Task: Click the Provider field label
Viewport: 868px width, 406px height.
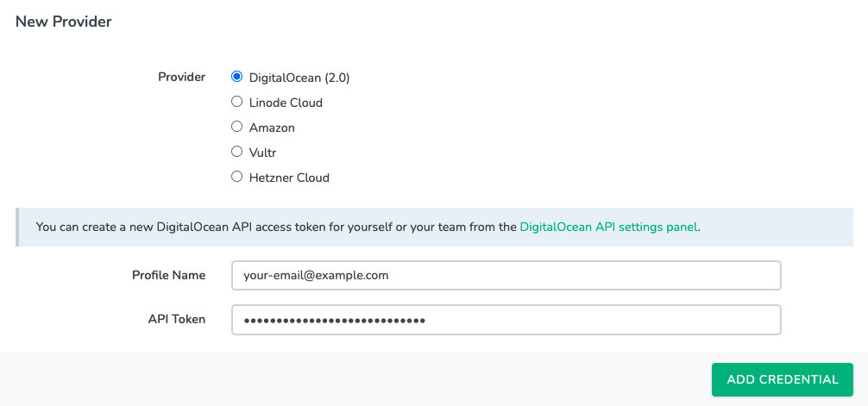Action: click(181, 77)
